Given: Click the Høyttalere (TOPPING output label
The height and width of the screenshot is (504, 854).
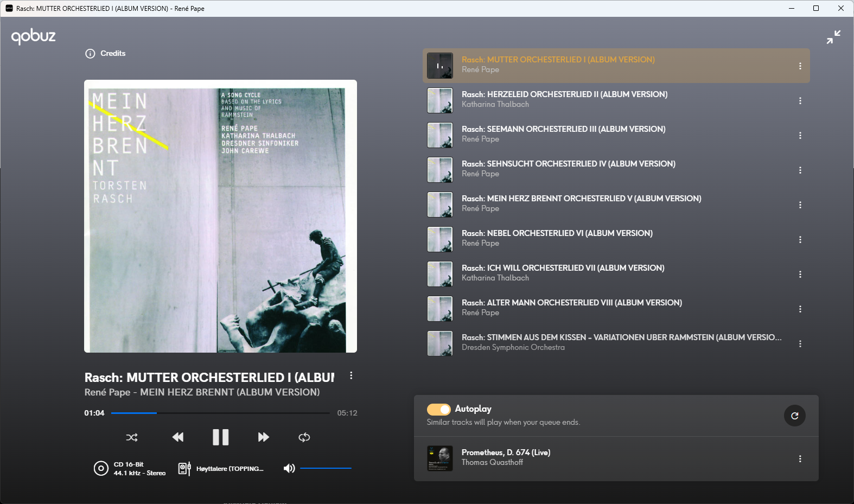Looking at the screenshot, I should coord(230,469).
